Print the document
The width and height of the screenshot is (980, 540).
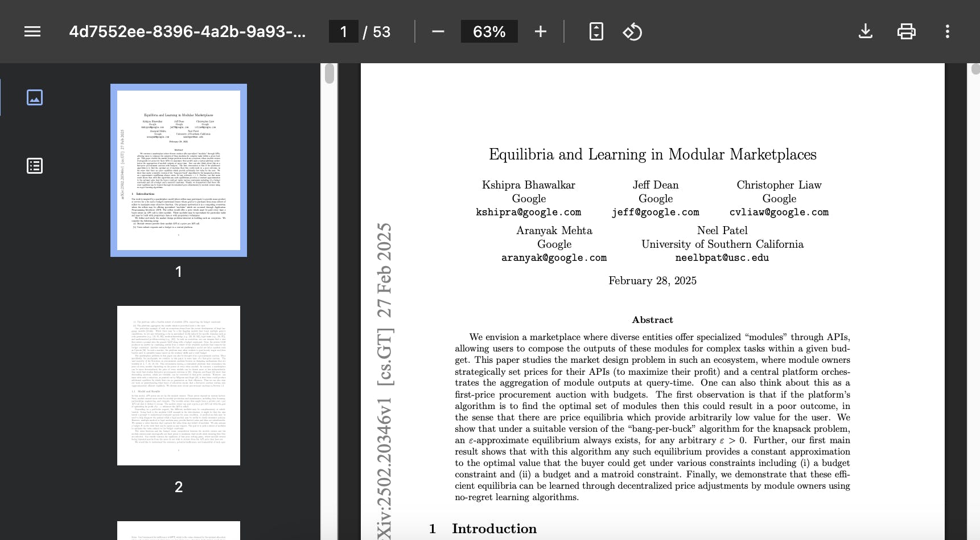pyautogui.click(x=906, y=31)
